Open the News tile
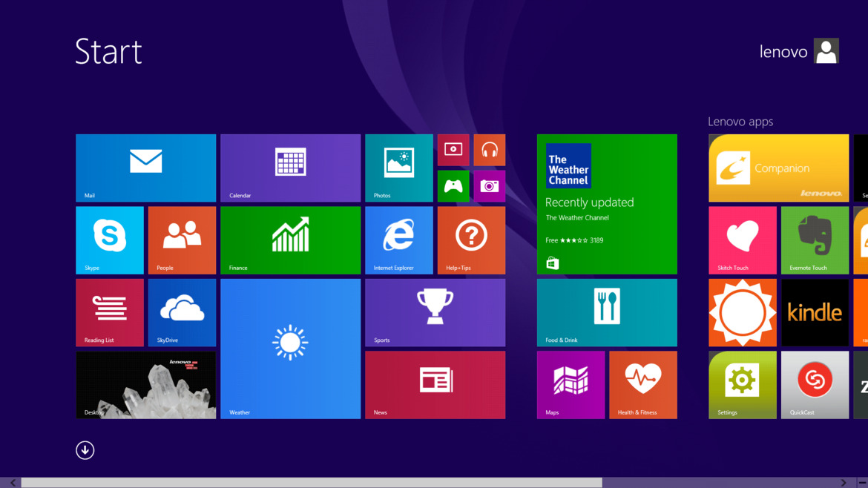868x488 pixels. [x=435, y=384]
